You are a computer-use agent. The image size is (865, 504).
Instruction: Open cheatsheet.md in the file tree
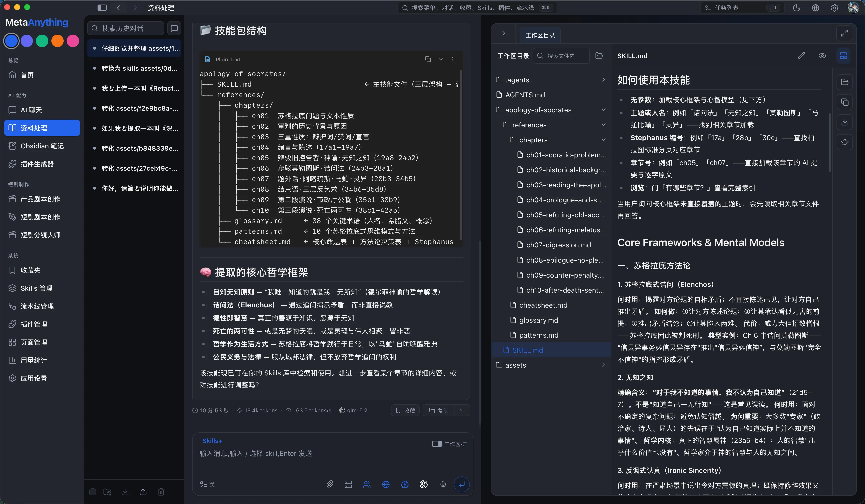pos(551,305)
